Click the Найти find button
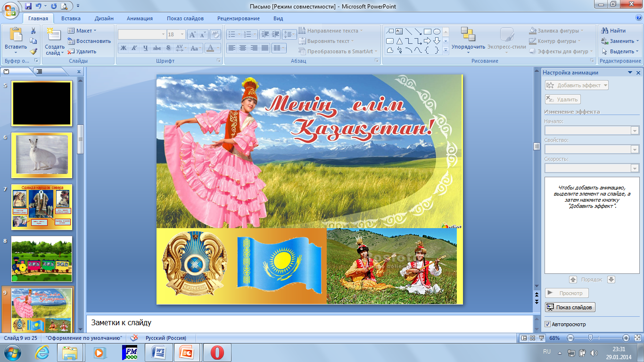Image resolution: width=644 pixels, height=362 pixels. click(614, 31)
